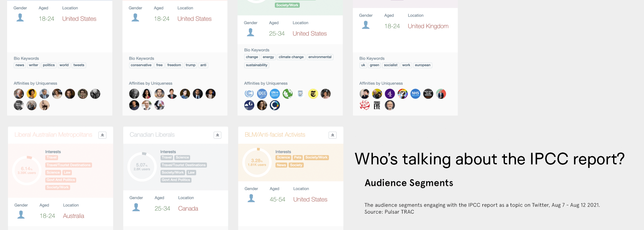Click the 'conservative' bio keyword tag
644x230 pixels.
(x=141, y=65)
